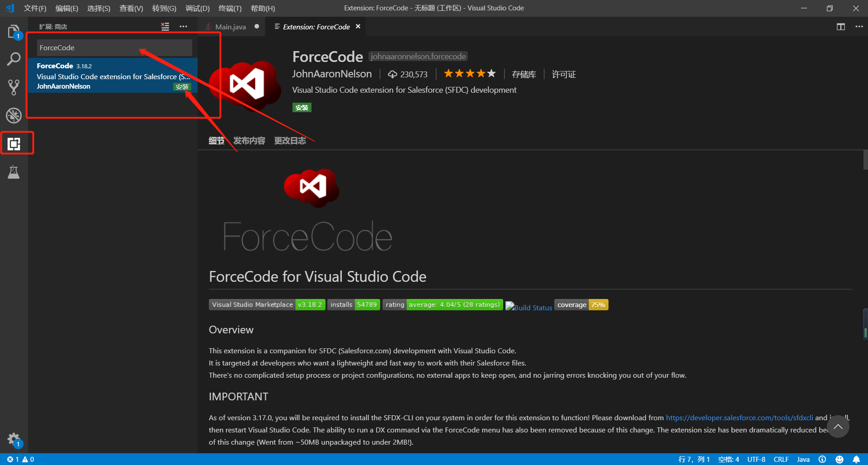Image resolution: width=868 pixels, height=465 pixels.
Task: Switch to the Main.java tab
Action: [x=231, y=26]
